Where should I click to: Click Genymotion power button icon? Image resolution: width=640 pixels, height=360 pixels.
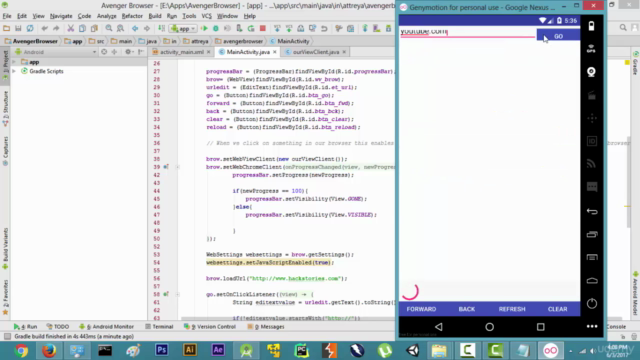click(x=591, y=303)
